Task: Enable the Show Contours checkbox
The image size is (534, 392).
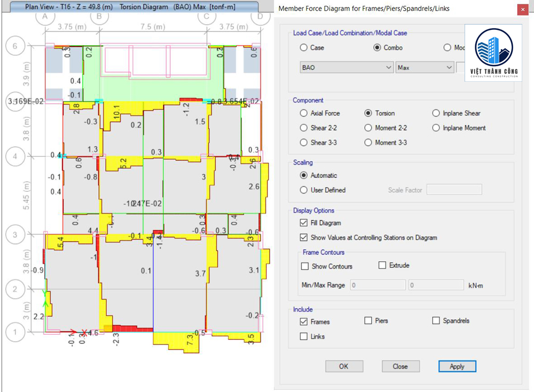Action: point(305,266)
